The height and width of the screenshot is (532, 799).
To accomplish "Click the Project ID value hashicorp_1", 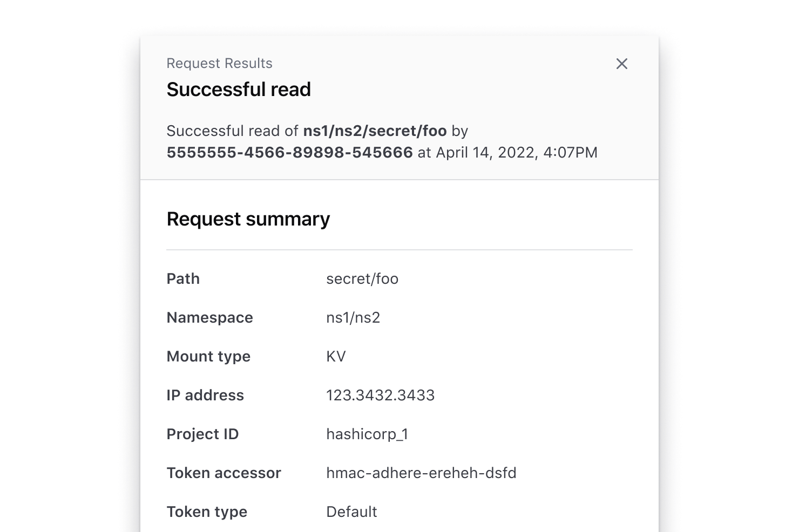I will [367, 434].
